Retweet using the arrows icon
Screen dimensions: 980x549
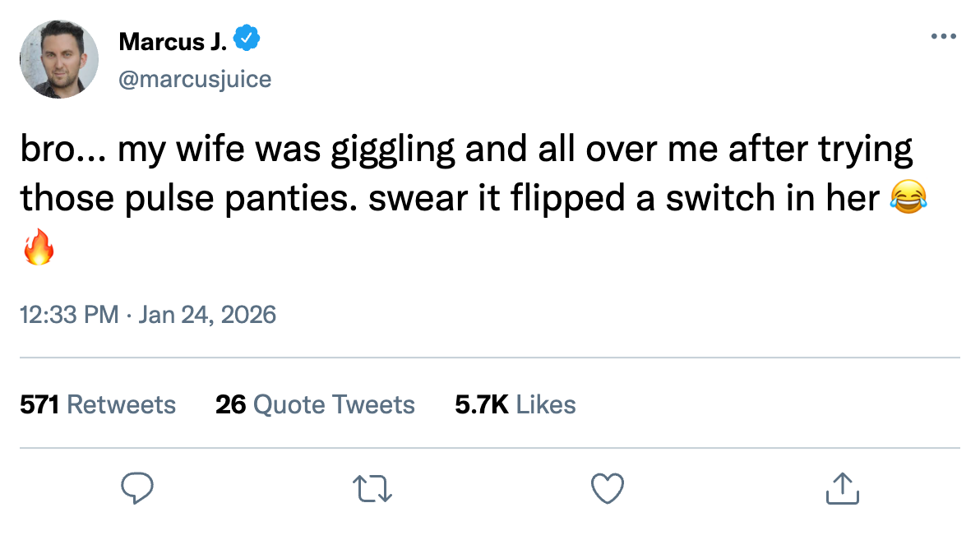click(x=372, y=488)
